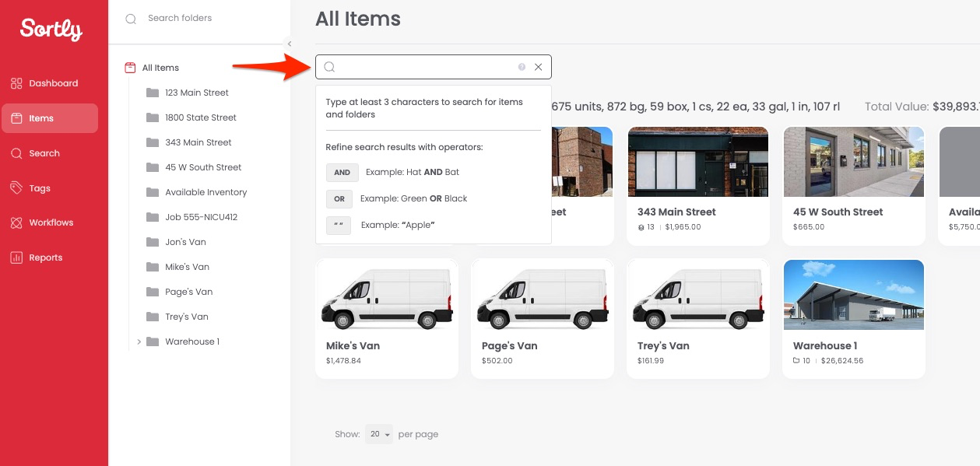This screenshot has height=466, width=980.
Task: Open the items per page dropdown
Action: 380,434
